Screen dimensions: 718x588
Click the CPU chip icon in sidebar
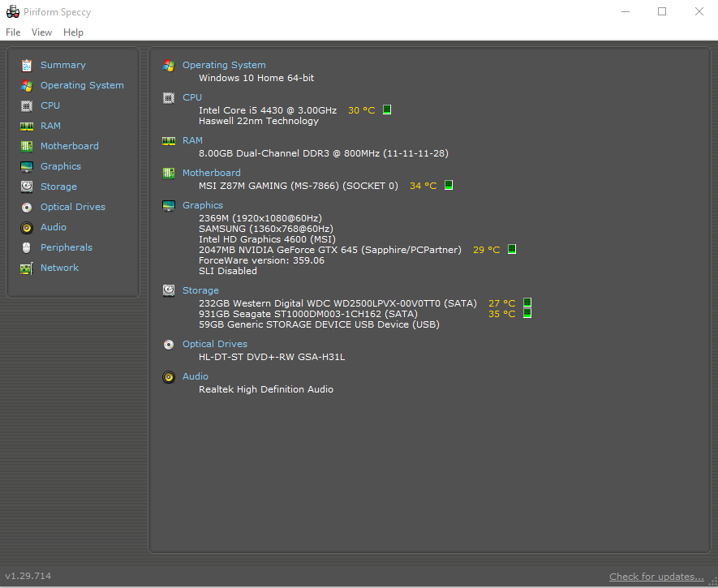coord(27,105)
